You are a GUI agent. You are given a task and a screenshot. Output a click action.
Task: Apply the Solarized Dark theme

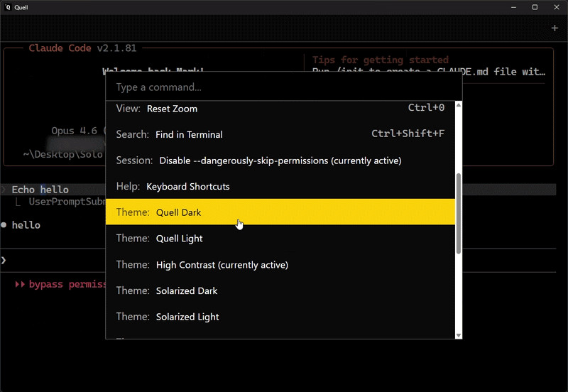click(x=280, y=290)
